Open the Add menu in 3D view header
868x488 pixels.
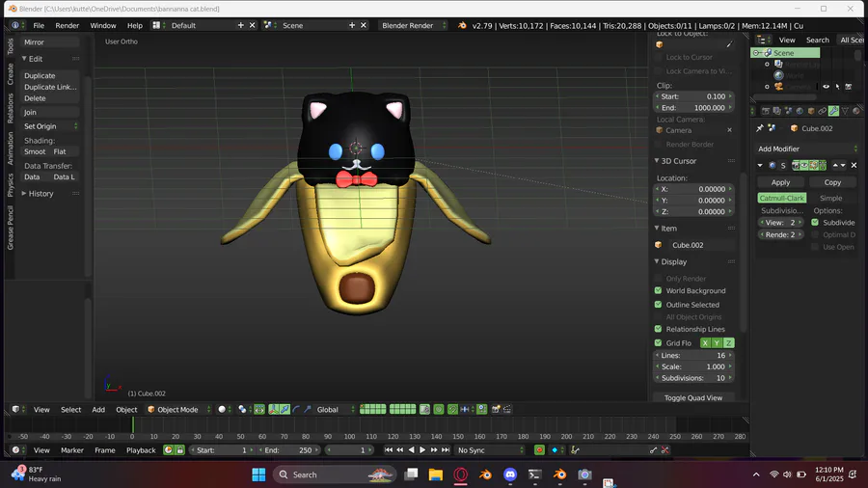click(x=98, y=410)
